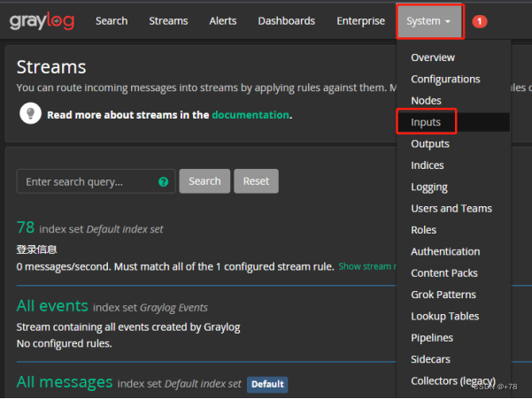Viewport: 532px width, 399px height.
Task: Open the Enterprise menu item
Action: [x=360, y=21]
